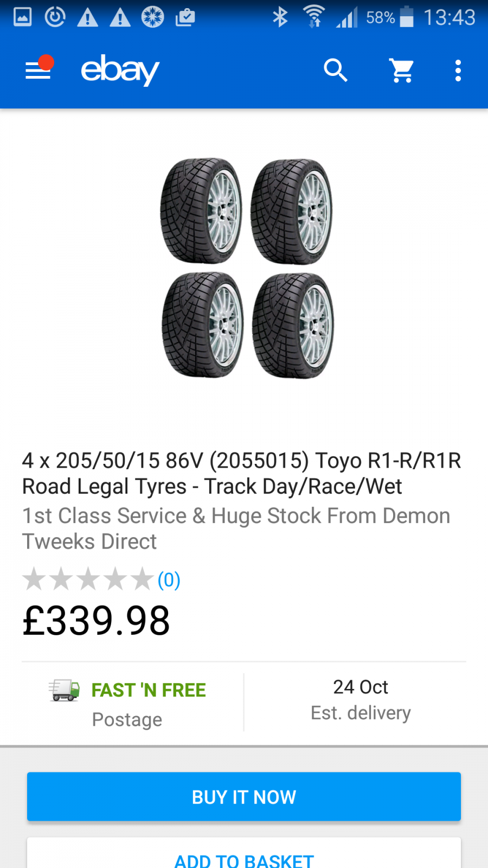The image size is (488, 868).
Task: Open the hamburger navigation menu
Action: (x=38, y=71)
